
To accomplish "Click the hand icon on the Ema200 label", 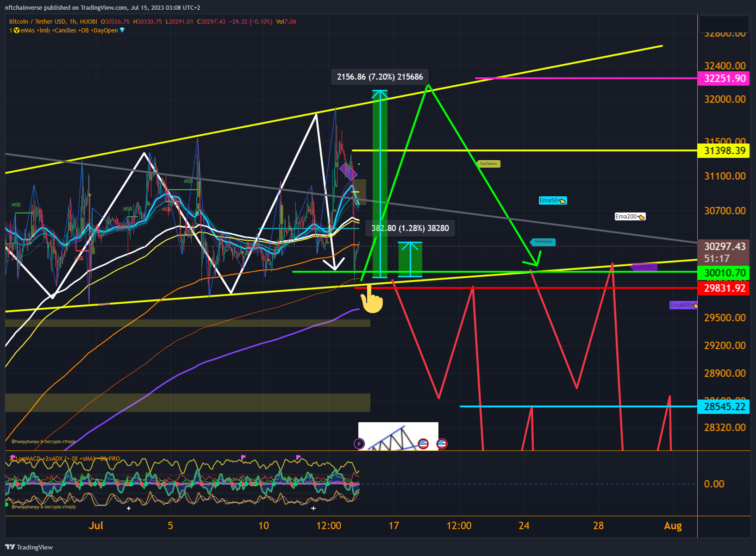I will coord(641,217).
